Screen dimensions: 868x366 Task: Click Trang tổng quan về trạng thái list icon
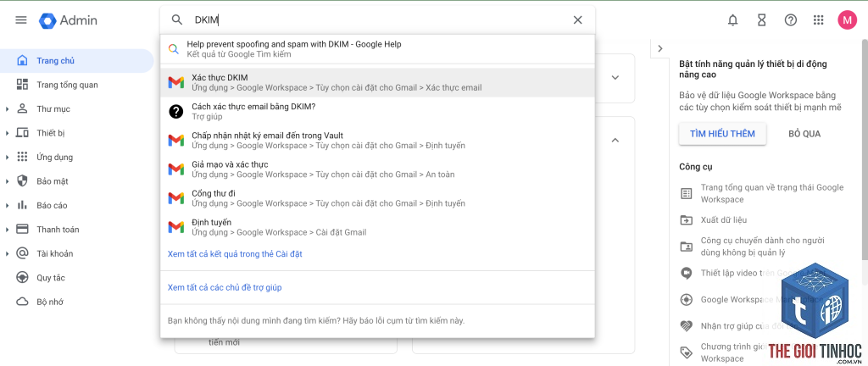pos(686,193)
